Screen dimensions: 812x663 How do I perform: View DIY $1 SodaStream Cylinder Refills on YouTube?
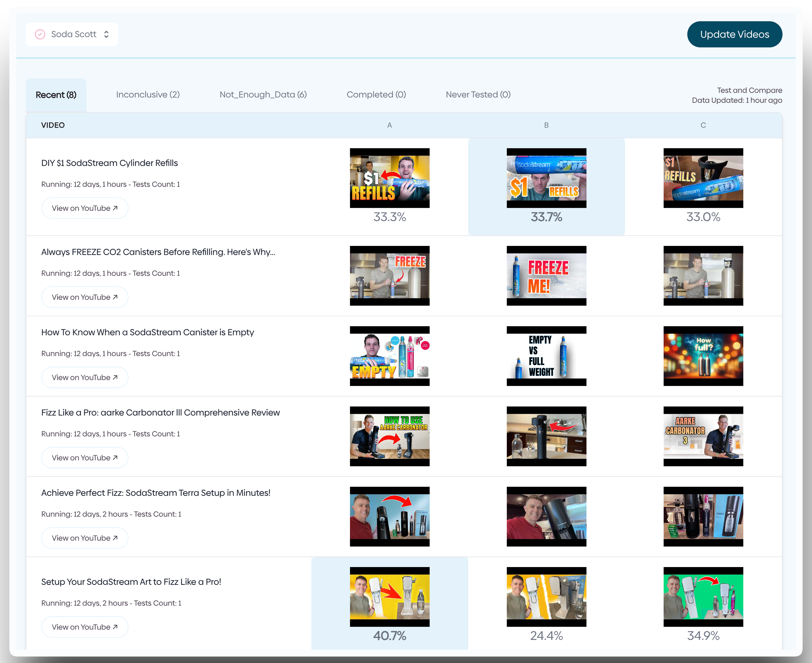point(85,208)
